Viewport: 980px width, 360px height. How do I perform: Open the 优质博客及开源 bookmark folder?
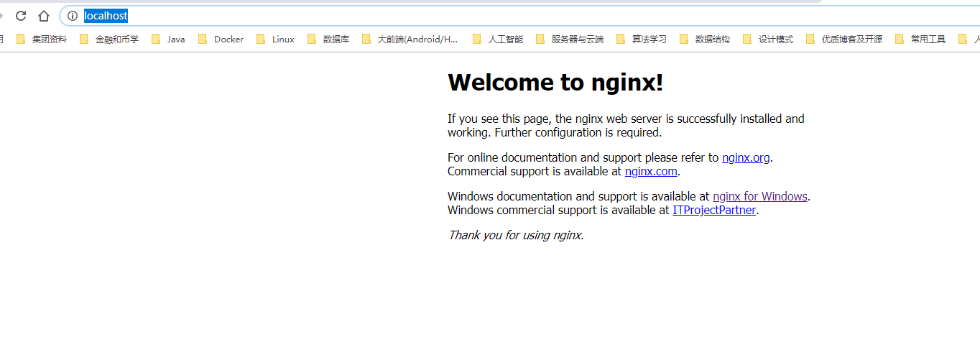[844, 40]
